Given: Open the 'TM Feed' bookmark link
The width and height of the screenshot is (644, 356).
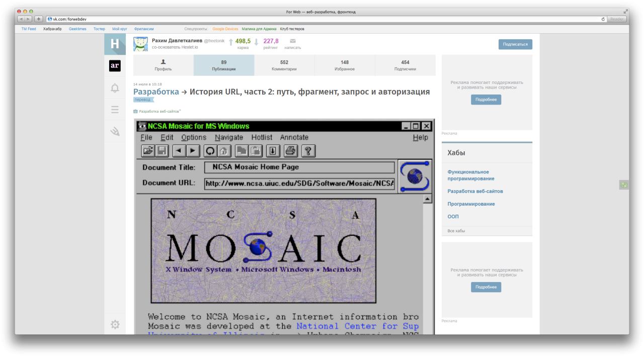Looking at the screenshot, I should (29, 29).
